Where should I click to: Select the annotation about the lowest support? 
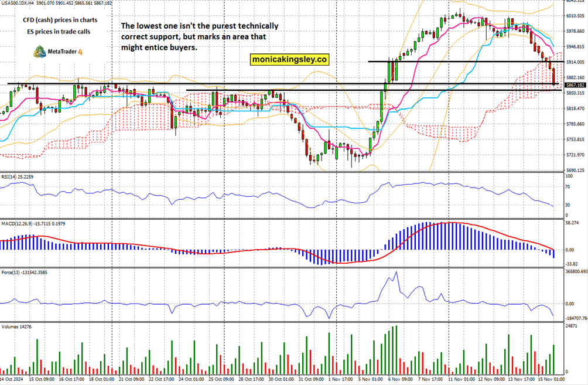point(199,37)
